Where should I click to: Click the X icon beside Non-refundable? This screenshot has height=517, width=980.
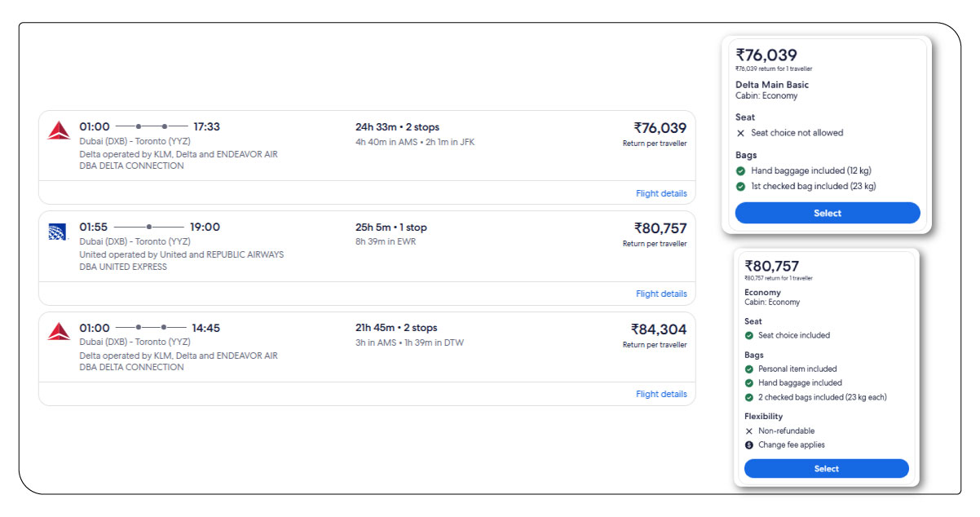click(749, 431)
